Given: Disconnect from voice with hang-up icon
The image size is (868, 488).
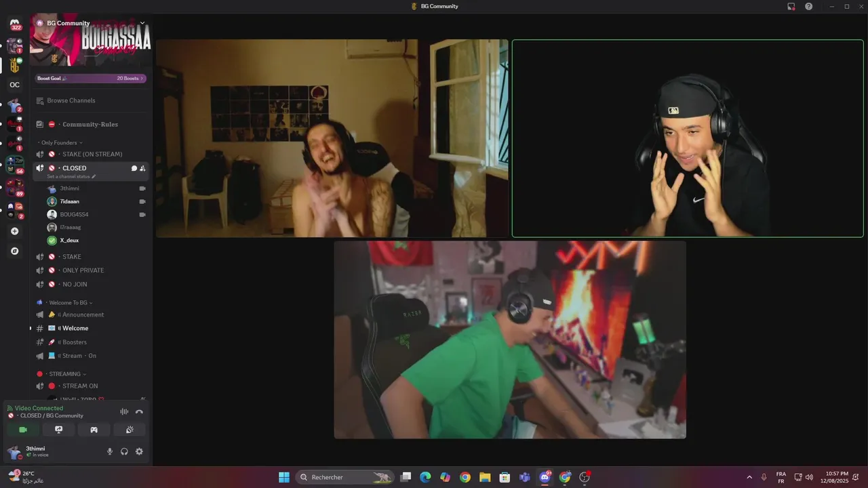Looking at the screenshot, I should [139, 411].
